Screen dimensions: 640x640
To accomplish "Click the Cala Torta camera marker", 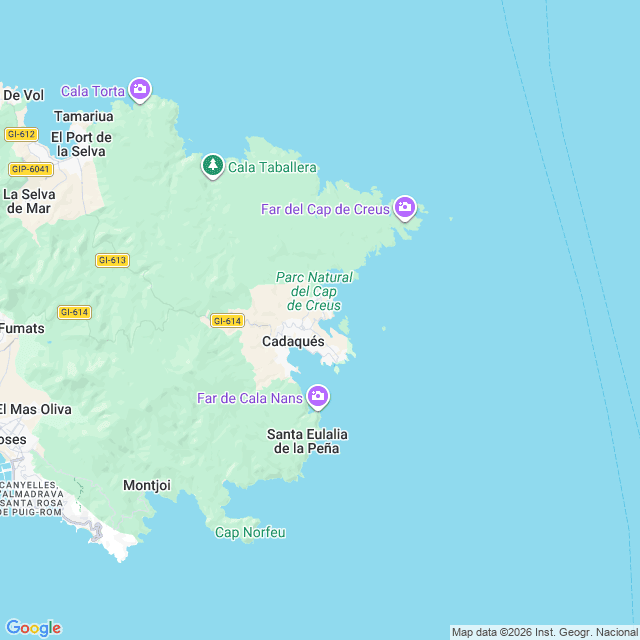I will [140, 90].
